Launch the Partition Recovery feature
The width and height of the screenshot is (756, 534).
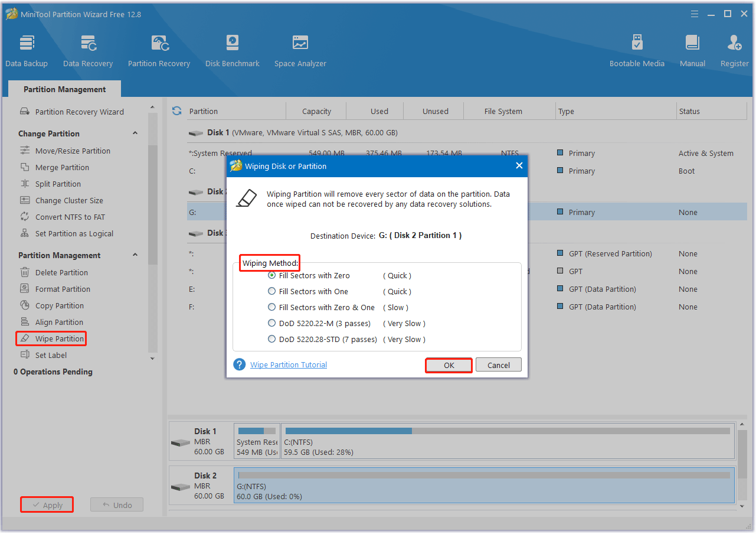click(159, 49)
